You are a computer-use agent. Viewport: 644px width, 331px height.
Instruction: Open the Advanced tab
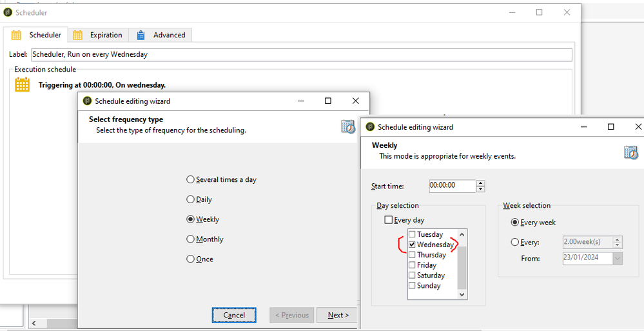tap(162, 35)
